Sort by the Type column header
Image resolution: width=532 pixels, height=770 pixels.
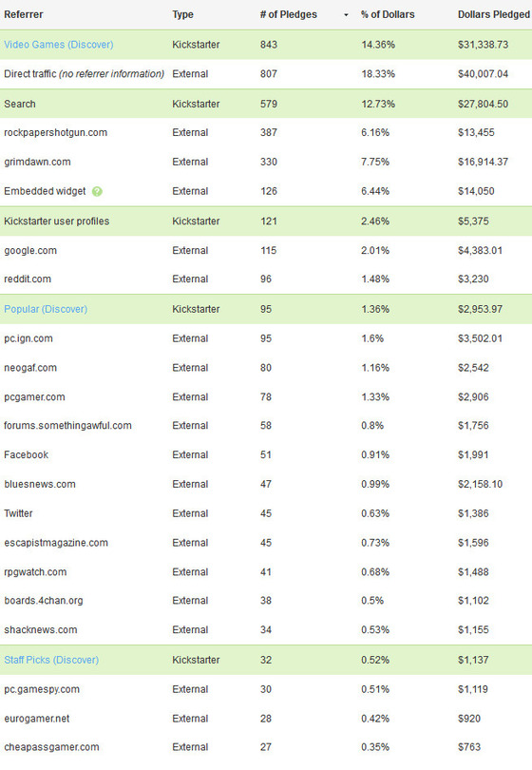click(x=182, y=14)
